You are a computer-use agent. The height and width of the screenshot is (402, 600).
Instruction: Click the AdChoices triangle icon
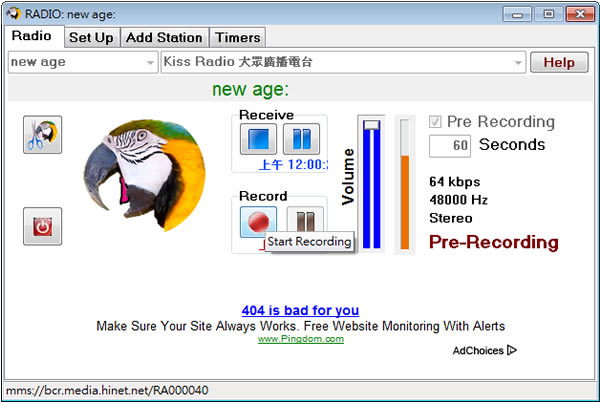(512, 350)
